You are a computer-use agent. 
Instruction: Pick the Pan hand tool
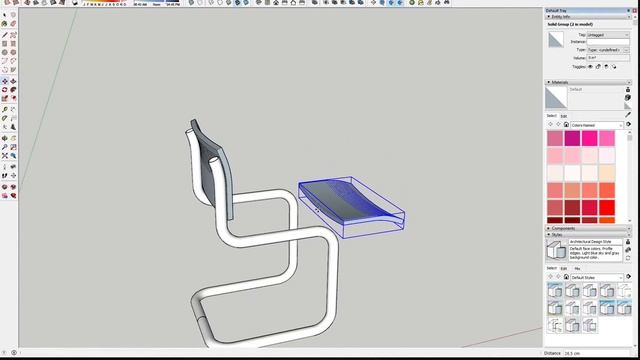coord(13,138)
